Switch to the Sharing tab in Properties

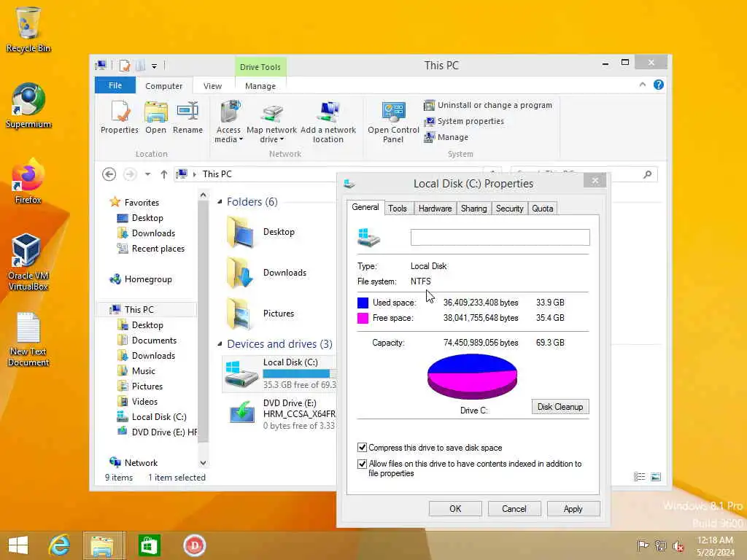coord(473,209)
